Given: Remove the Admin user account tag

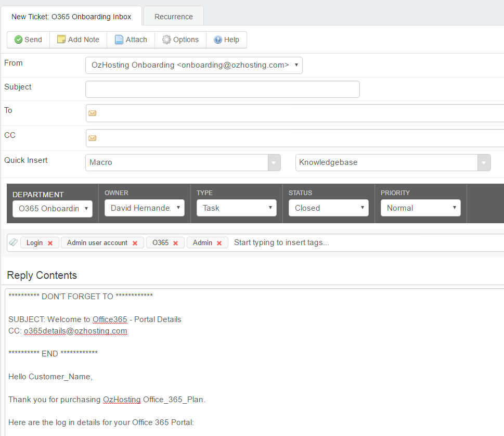Looking at the screenshot, I should (135, 243).
